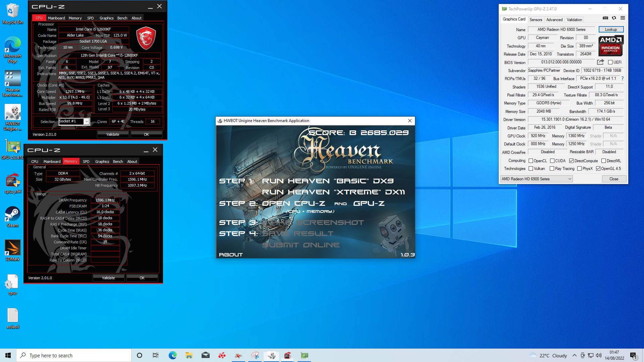Viewport: 644px width, 362px height.
Task: Open GPU-Z.2.47.0 desktop icon
Action: (x=12, y=149)
